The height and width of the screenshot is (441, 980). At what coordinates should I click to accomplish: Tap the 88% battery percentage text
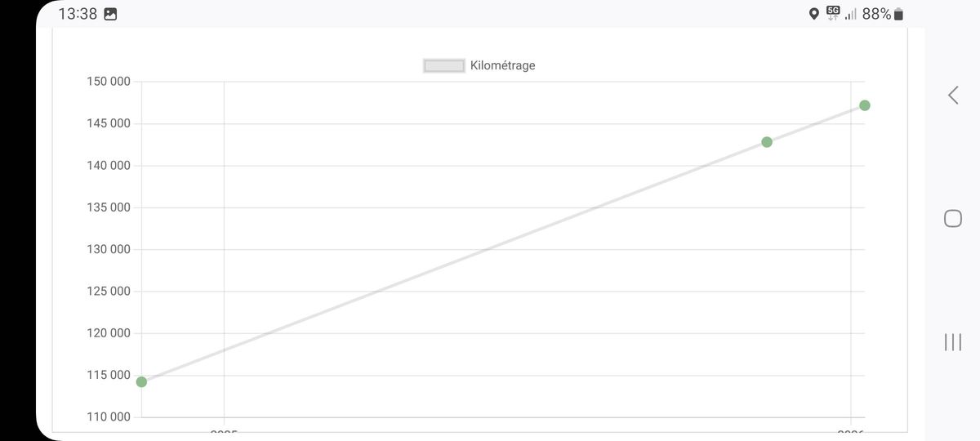tap(876, 14)
